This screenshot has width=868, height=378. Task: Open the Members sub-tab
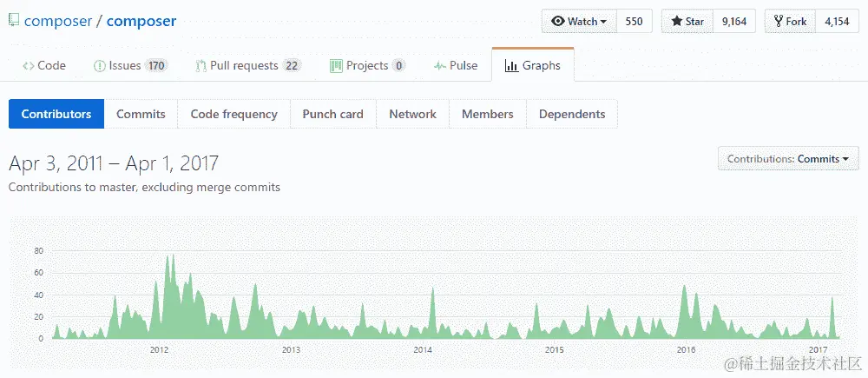click(487, 114)
